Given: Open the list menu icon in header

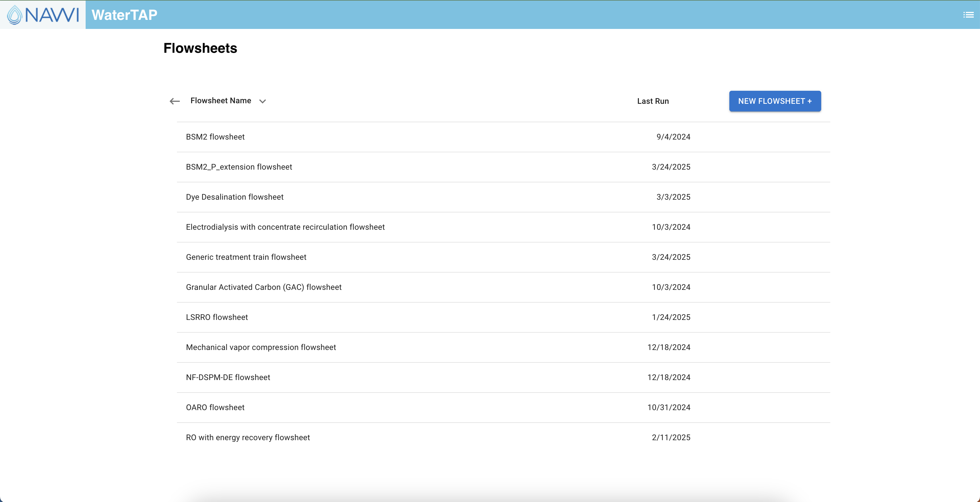Looking at the screenshot, I should (968, 15).
